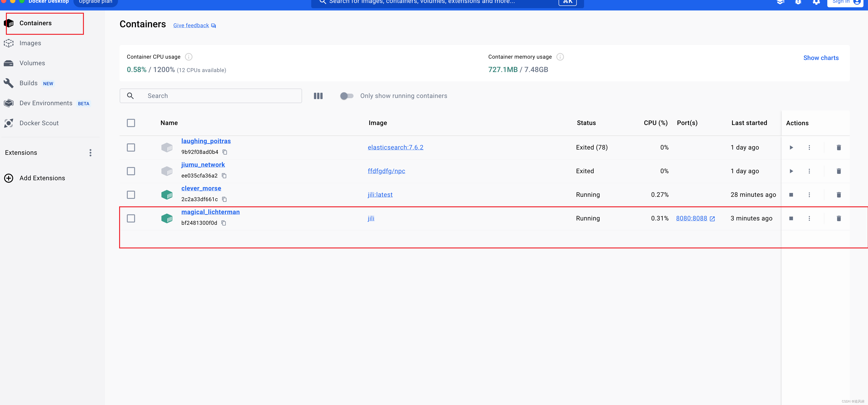Select clever_morse checkbox
Viewport: 868px width, 405px height.
[131, 195]
